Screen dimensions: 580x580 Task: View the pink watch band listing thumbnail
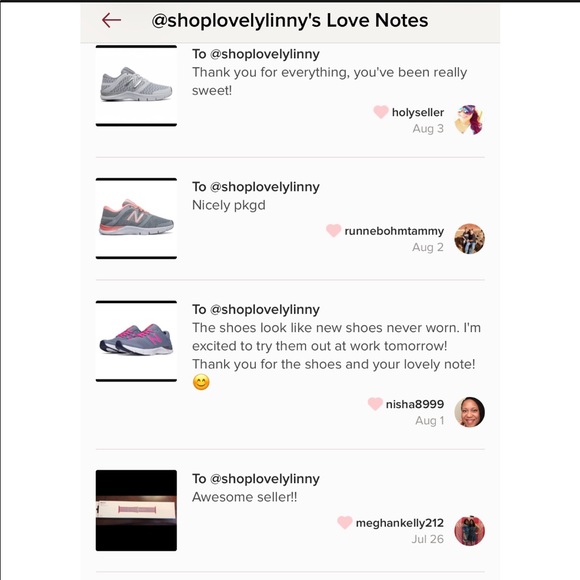pyautogui.click(x=136, y=510)
